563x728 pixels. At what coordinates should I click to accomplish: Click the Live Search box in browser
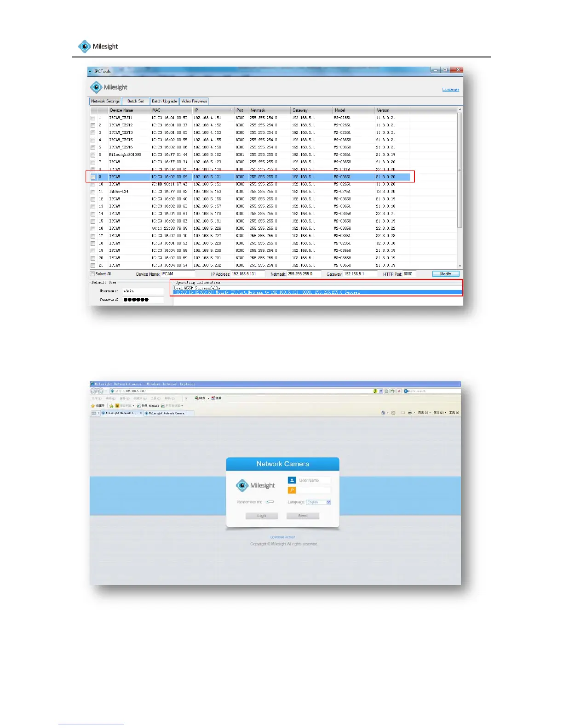pos(431,391)
